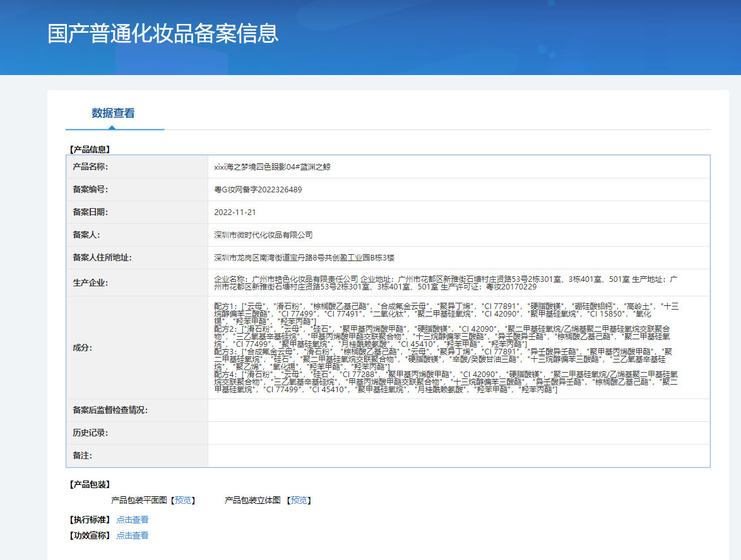
Task: Select the filing date 2022-11-21
Action: point(235,213)
